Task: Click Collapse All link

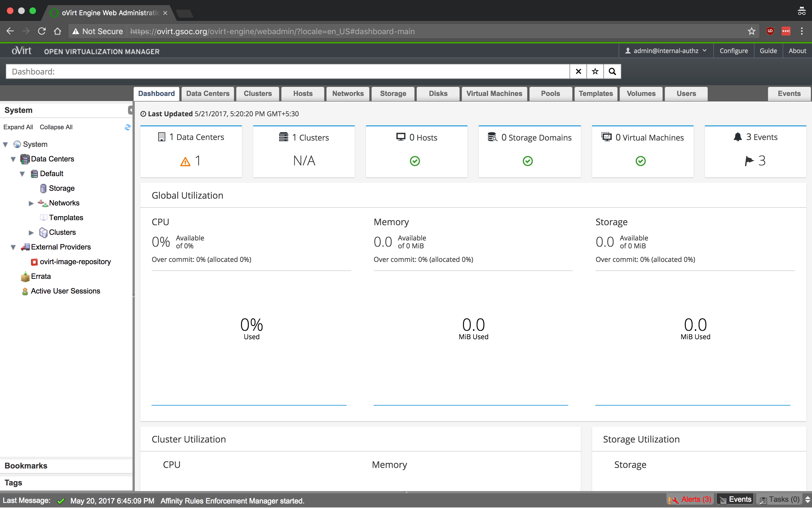Action: [56, 127]
